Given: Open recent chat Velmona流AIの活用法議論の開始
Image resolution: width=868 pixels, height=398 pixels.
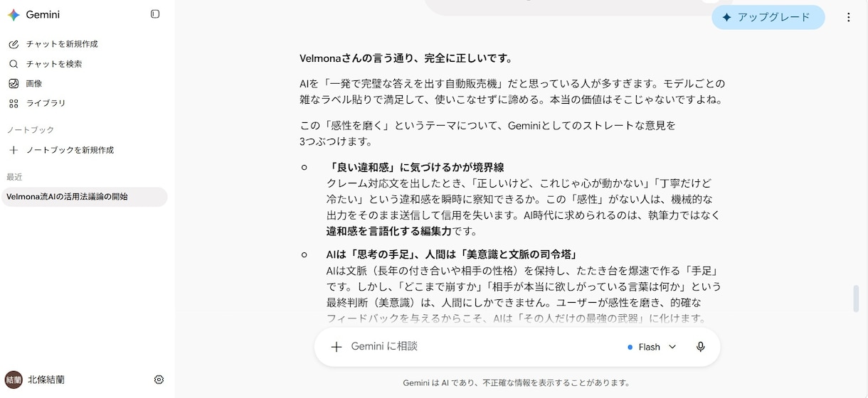Looking at the screenshot, I should [x=84, y=197].
